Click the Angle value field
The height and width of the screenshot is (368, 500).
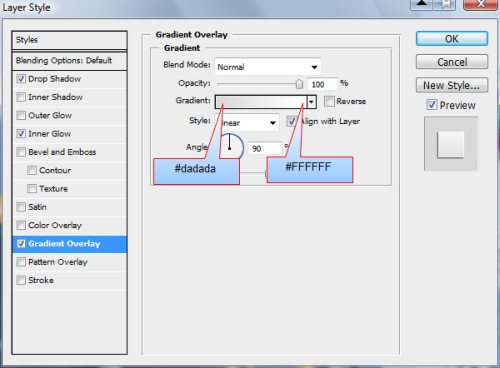pos(266,148)
